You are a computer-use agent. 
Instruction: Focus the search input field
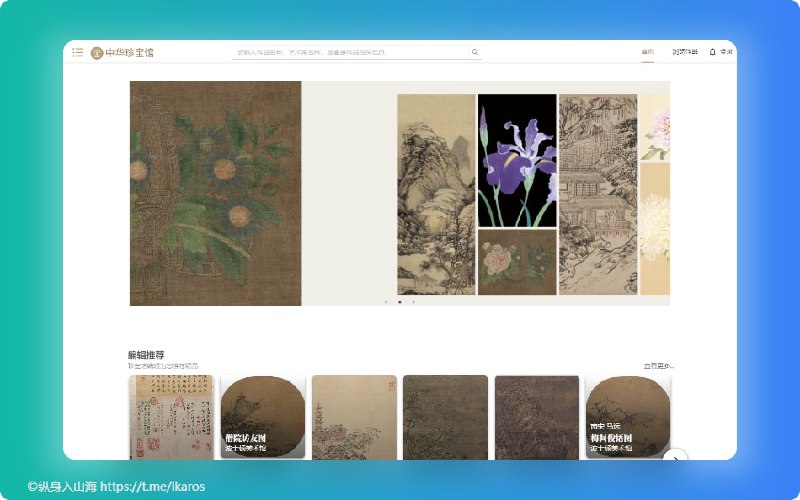[350, 52]
